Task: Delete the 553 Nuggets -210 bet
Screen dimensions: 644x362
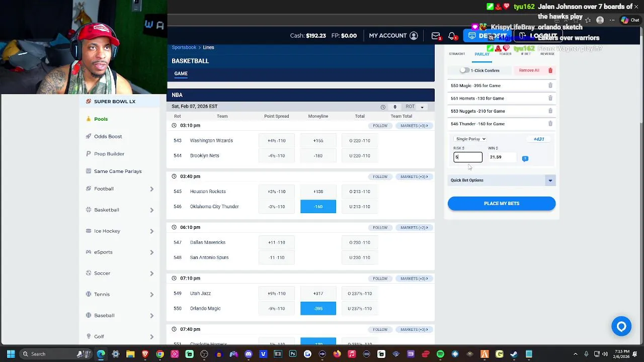Action: coord(550,111)
